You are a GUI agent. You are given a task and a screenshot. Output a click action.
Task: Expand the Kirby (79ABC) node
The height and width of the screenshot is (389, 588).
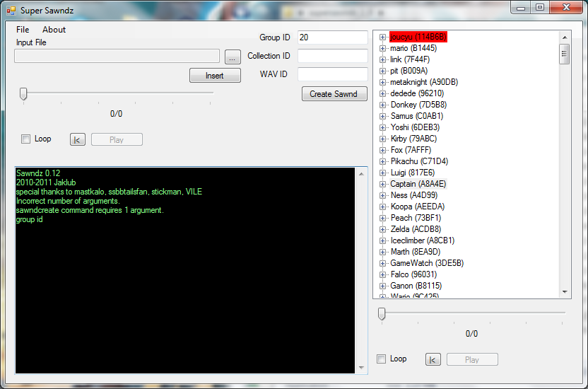coord(382,139)
